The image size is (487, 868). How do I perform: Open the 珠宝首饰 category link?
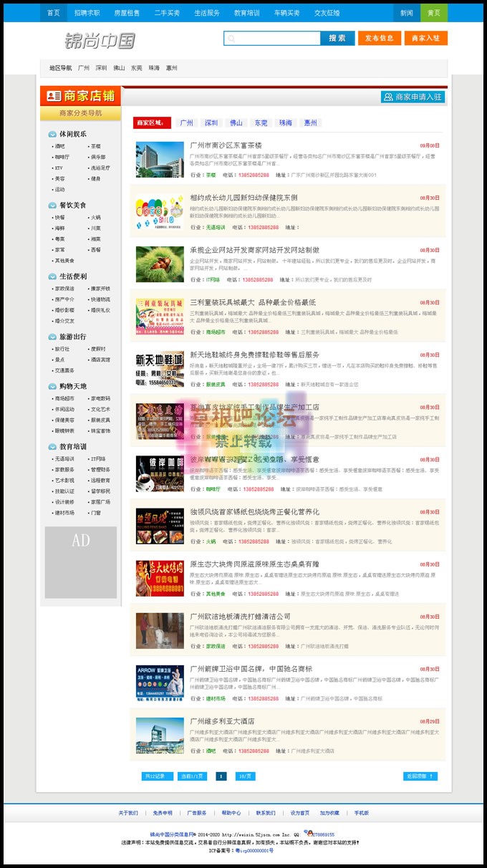point(100,430)
